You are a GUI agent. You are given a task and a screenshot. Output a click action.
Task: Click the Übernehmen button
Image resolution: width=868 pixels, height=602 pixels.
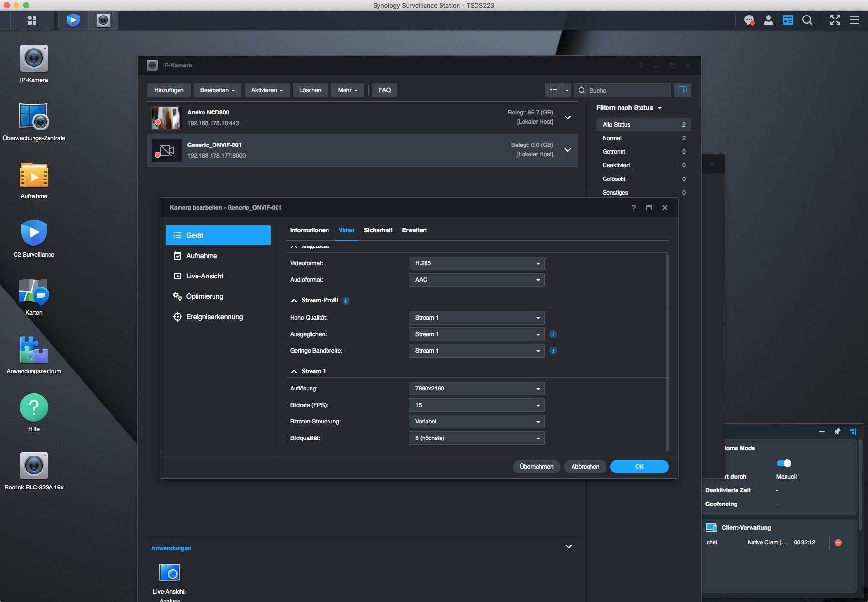point(536,467)
